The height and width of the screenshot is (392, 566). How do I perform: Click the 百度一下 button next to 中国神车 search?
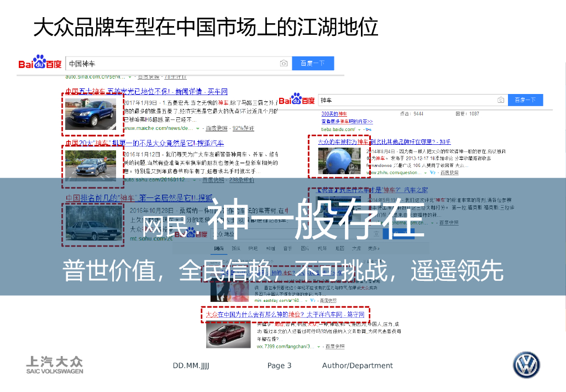313,64
